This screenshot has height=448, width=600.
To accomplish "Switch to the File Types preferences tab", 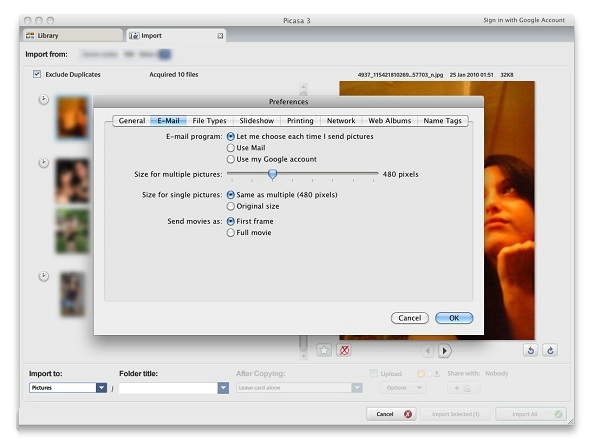I will [209, 121].
